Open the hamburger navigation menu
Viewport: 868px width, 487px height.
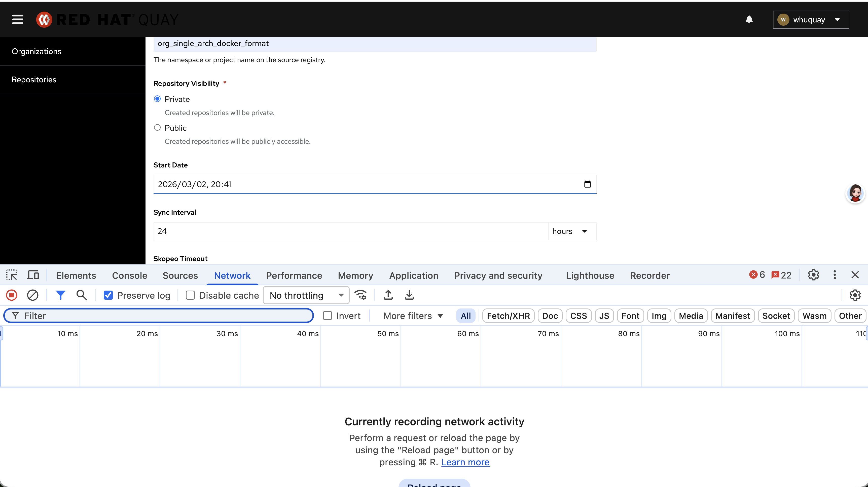click(18, 20)
